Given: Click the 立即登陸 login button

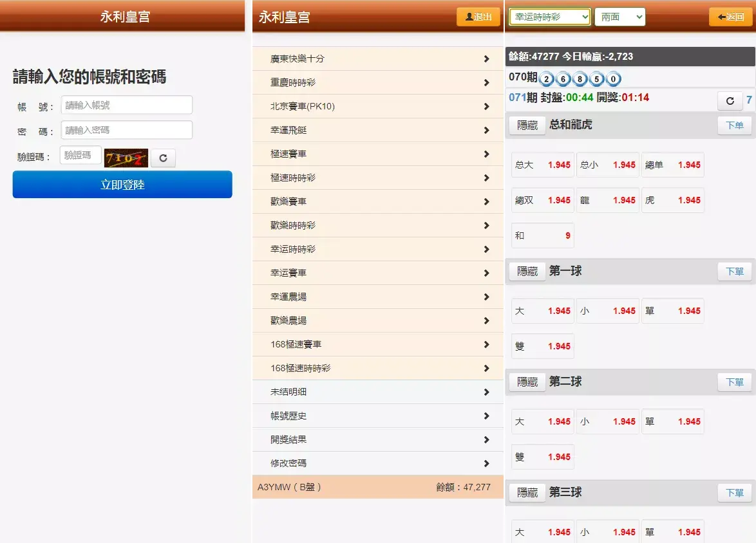Looking at the screenshot, I should click(x=122, y=185).
